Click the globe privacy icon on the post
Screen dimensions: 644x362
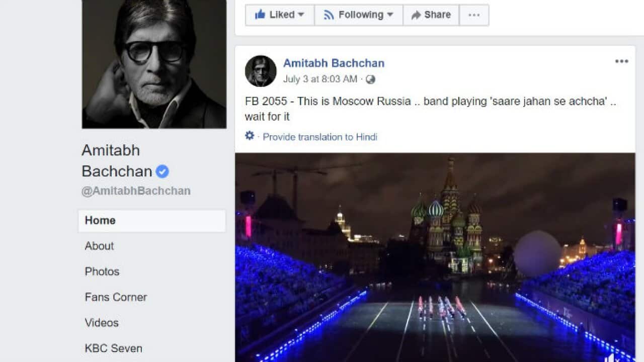[370, 79]
